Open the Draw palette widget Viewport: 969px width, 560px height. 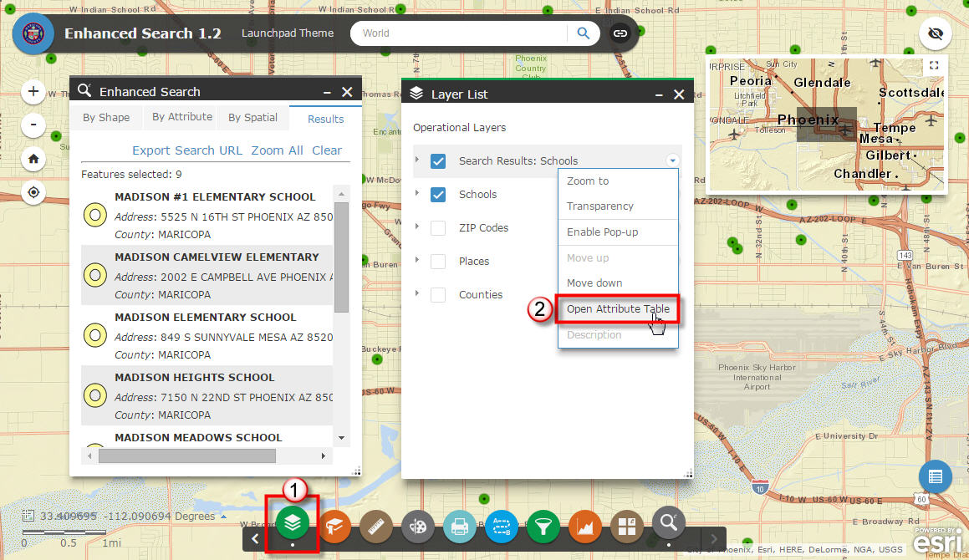(418, 527)
